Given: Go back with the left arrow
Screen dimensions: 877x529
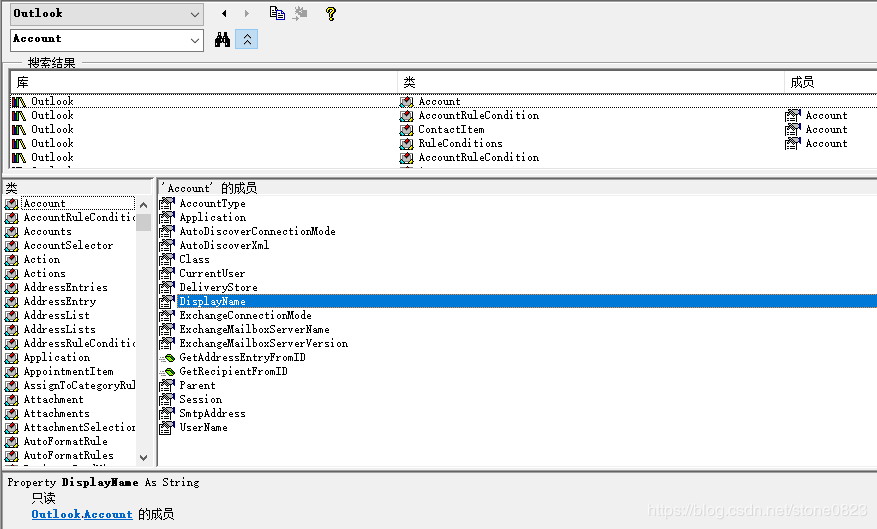Looking at the screenshot, I should pos(224,13).
